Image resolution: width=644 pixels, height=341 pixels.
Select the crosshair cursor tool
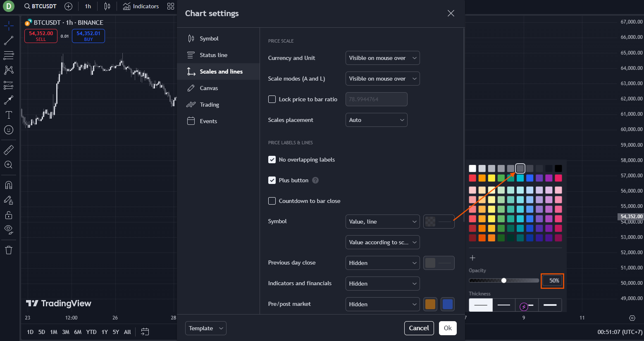(9, 26)
